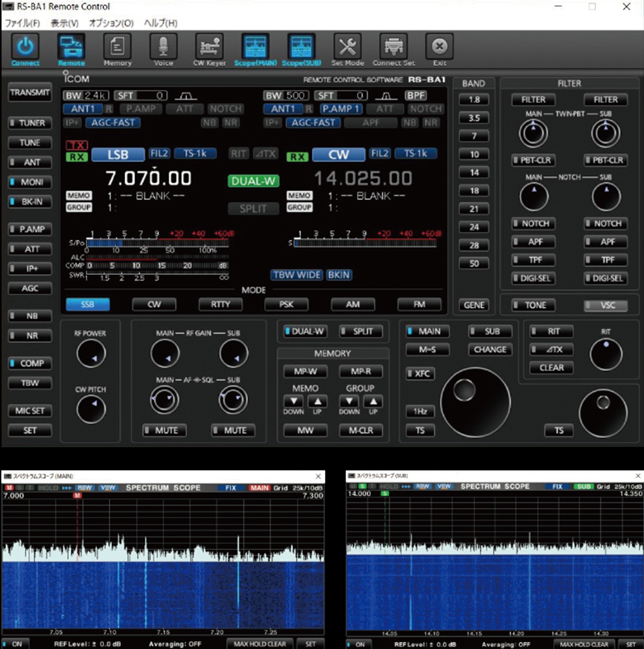Open the Set Mode tools icon

tap(347, 47)
